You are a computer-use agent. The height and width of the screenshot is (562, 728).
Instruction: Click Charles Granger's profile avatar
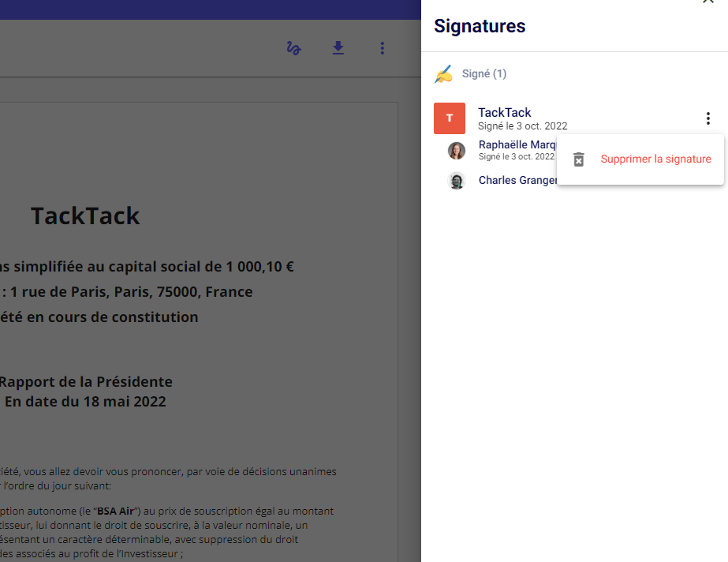click(x=457, y=181)
